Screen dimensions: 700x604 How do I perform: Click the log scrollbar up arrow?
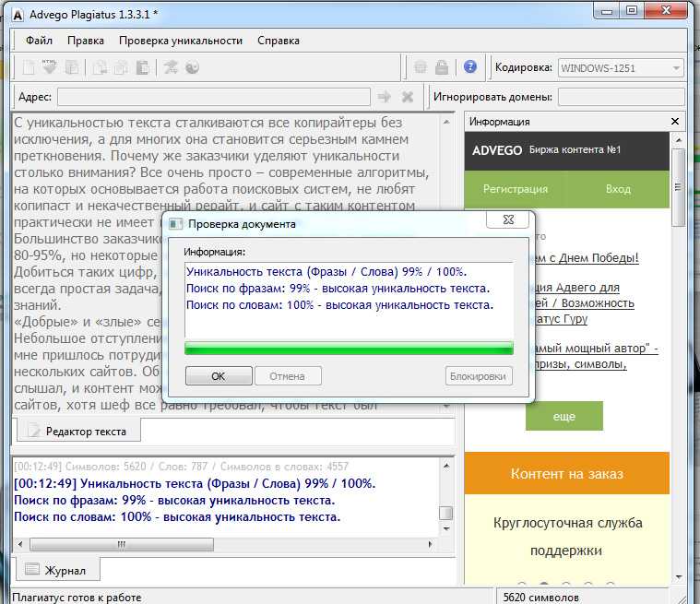click(446, 466)
